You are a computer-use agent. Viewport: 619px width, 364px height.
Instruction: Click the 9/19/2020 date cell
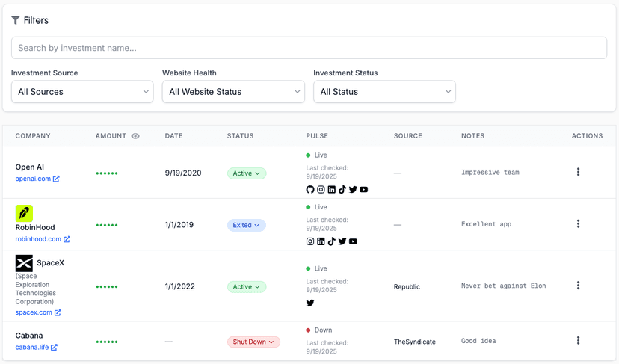coord(183,173)
